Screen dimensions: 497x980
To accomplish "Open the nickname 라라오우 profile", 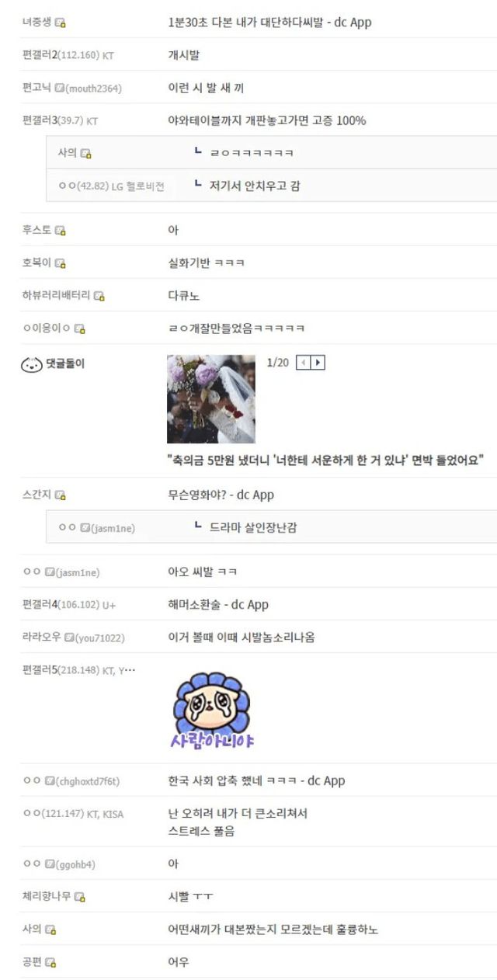I will (42, 638).
